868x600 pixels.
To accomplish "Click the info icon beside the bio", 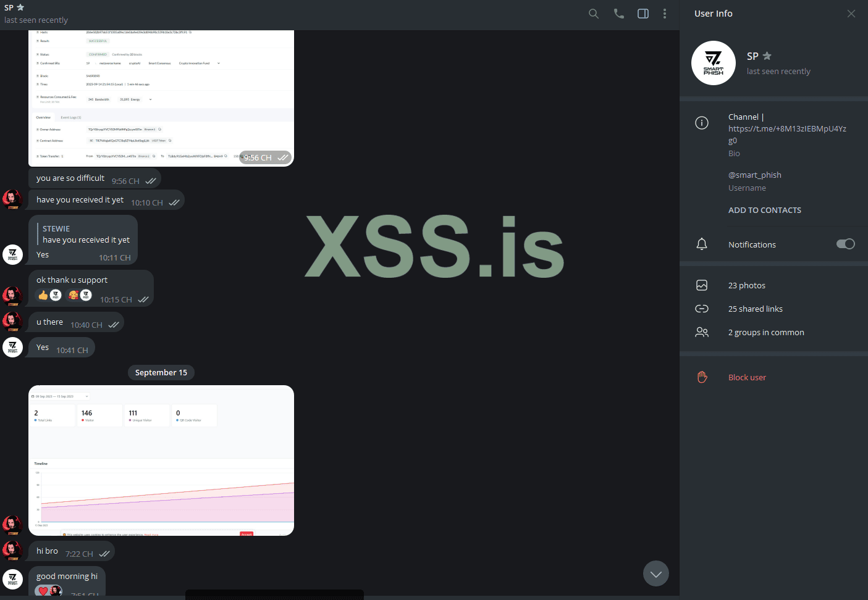I will coord(702,123).
